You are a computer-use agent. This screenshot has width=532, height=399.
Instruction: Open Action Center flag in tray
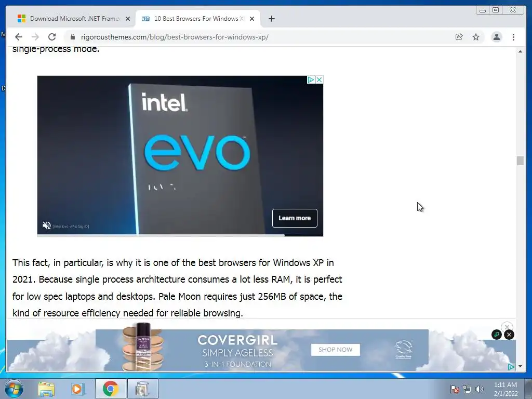(x=455, y=389)
